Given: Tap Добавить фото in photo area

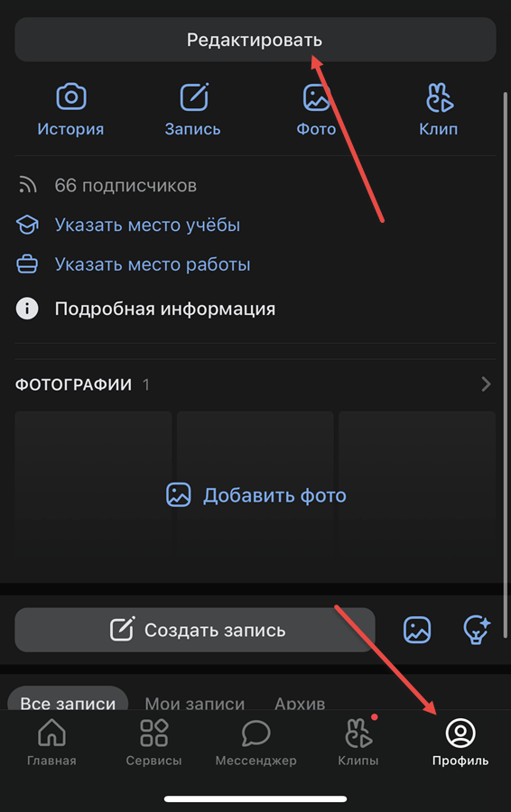Looking at the screenshot, I should pyautogui.click(x=256, y=495).
